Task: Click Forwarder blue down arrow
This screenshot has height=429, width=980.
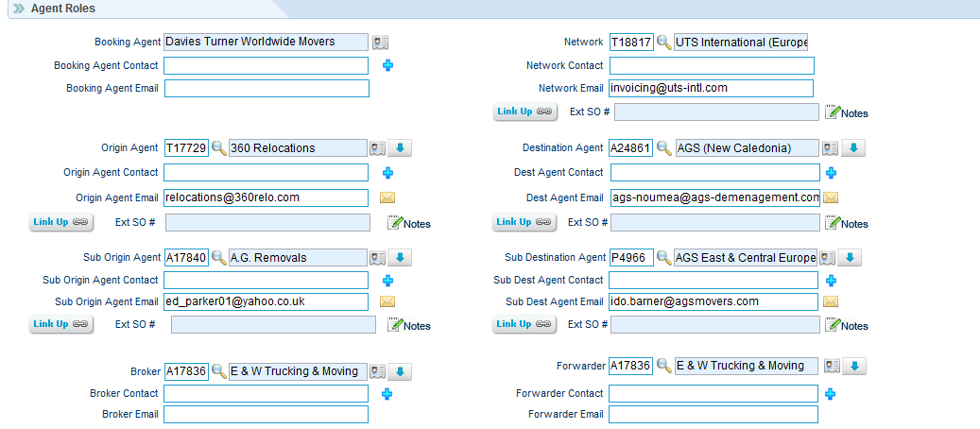Action: click(854, 365)
